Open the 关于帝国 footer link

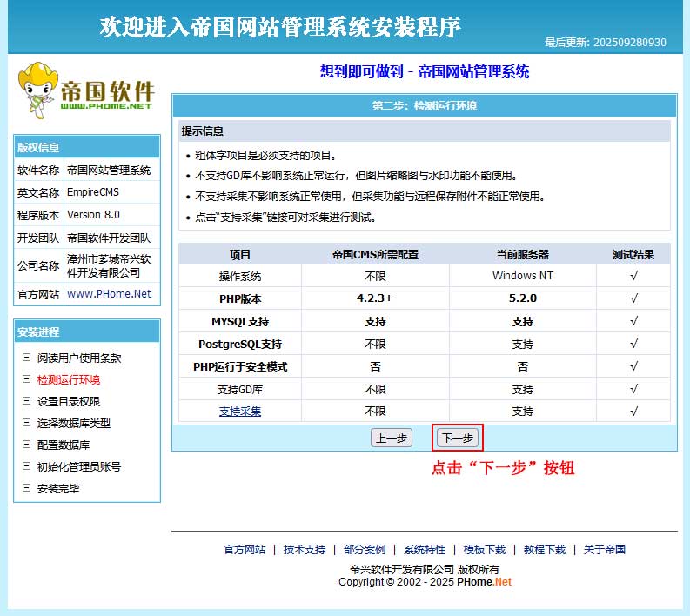(605, 550)
